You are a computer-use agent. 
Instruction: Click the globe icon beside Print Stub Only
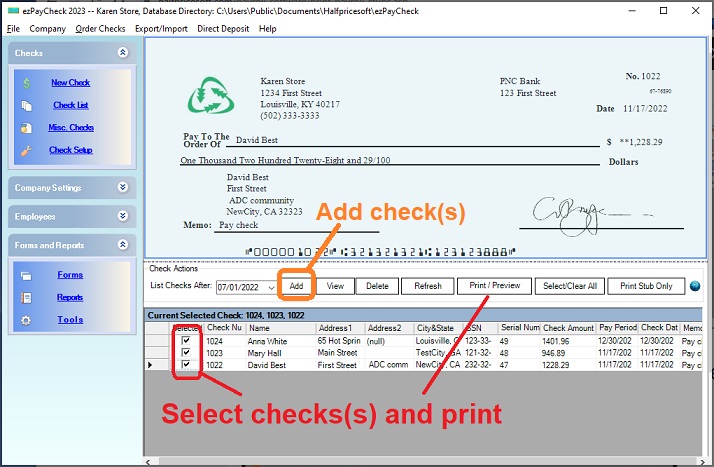click(x=695, y=287)
